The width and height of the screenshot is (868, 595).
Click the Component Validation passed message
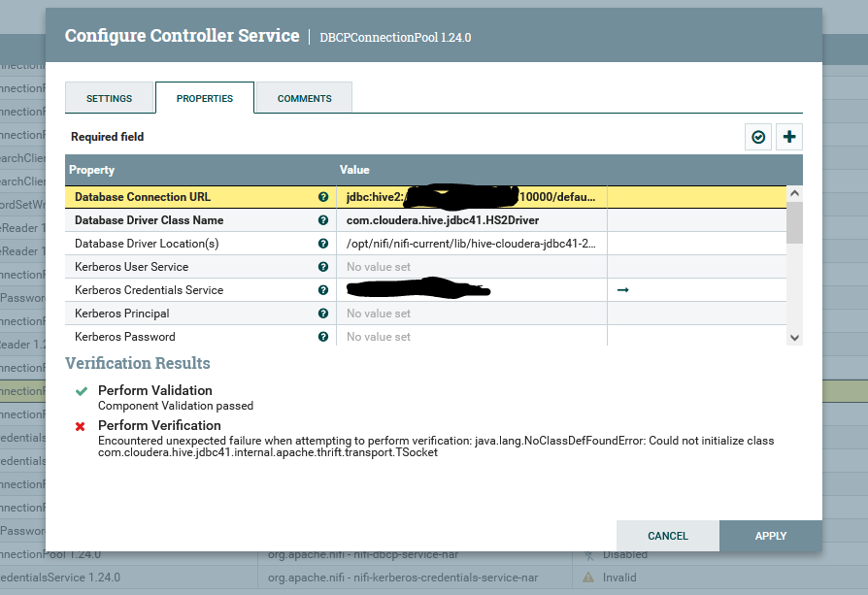pos(176,406)
